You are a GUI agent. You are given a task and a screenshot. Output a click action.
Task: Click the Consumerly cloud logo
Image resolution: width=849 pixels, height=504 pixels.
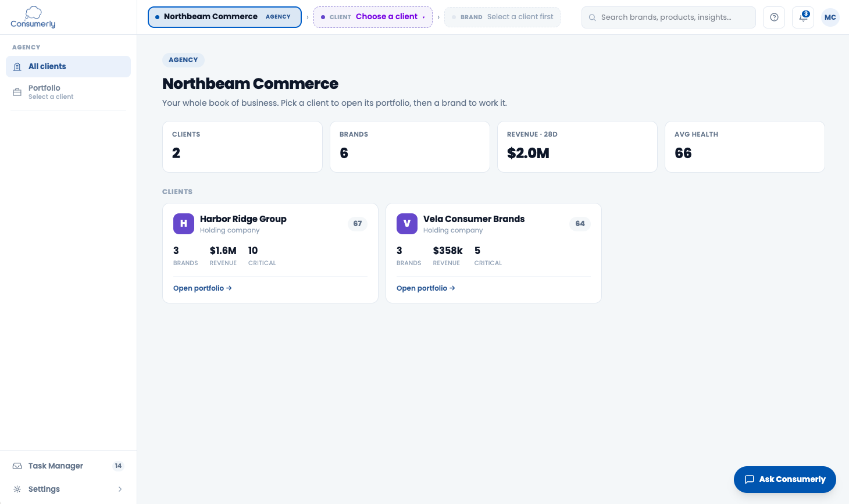[x=33, y=17]
